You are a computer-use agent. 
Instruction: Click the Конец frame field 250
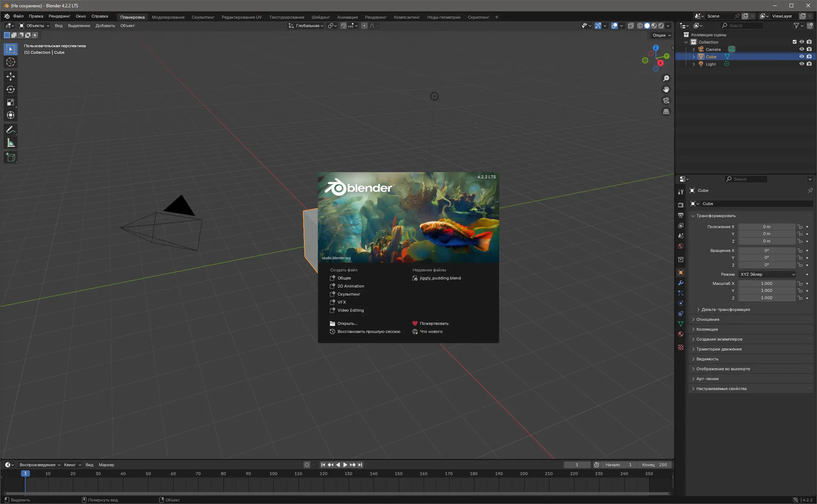coord(654,465)
